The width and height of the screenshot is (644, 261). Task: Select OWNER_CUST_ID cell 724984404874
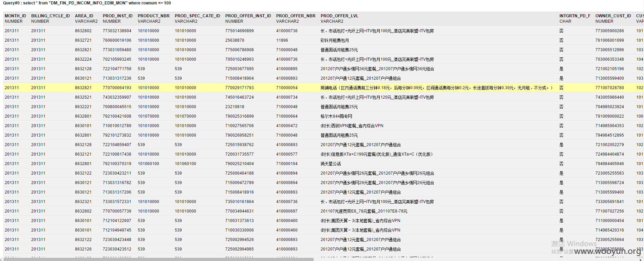click(610, 154)
